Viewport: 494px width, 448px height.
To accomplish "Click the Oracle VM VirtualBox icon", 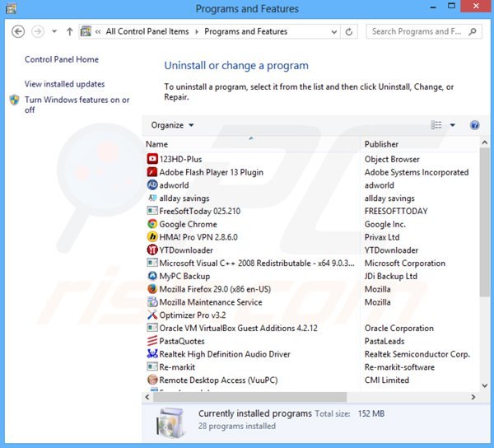I will (x=152, y=328).
